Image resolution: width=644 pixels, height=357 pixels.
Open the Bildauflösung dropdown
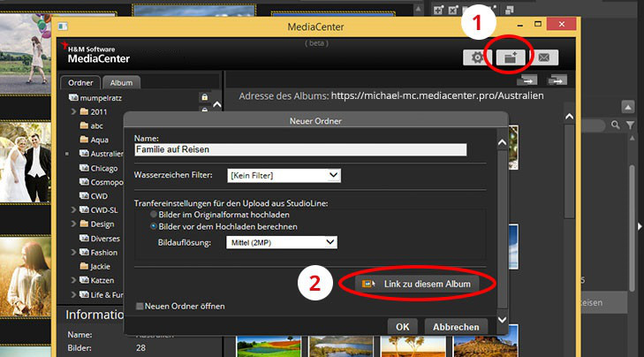click(281, 242)
